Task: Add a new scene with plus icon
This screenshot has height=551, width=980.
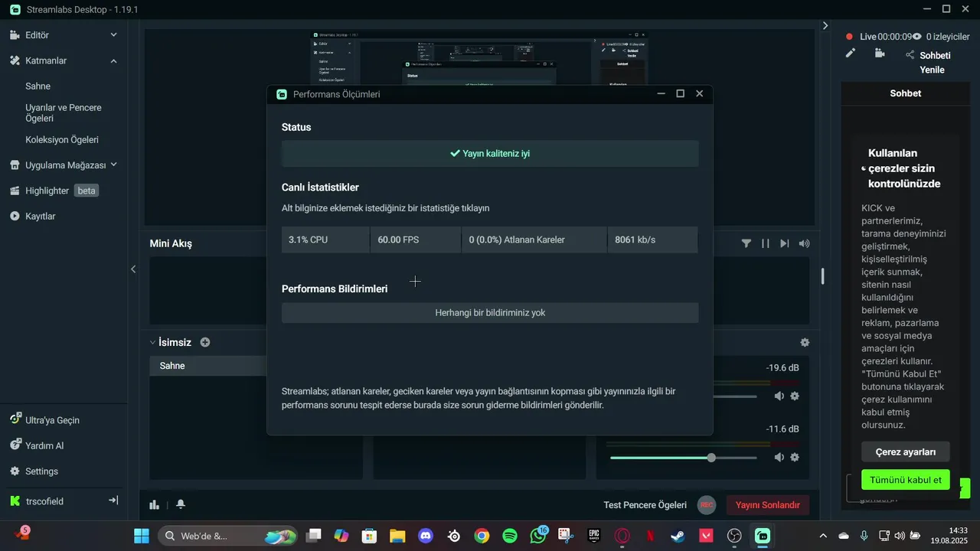Action: click(x=205, y=343)
